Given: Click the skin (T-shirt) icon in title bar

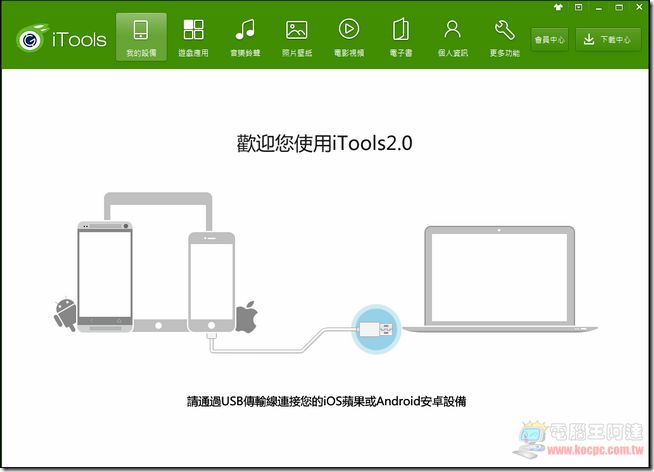Looking at the screenshot, I should pyautogui.click(x=558, y=7).
